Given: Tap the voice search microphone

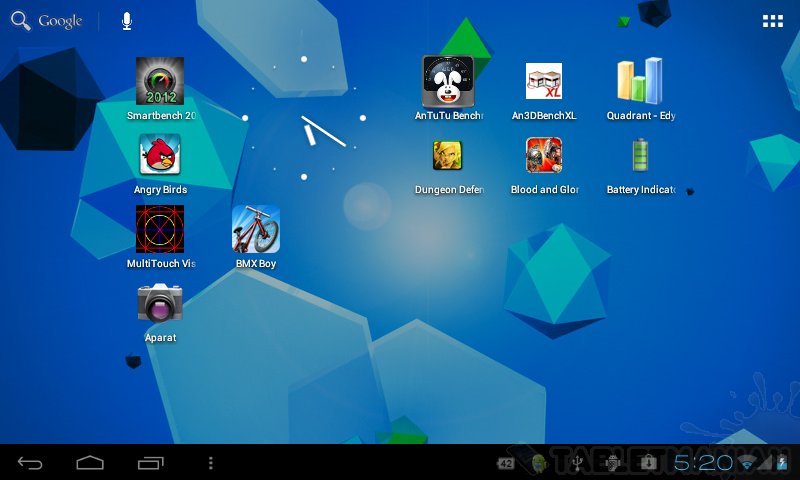Looking at the screenshot, I should click(x=127, y=21).
